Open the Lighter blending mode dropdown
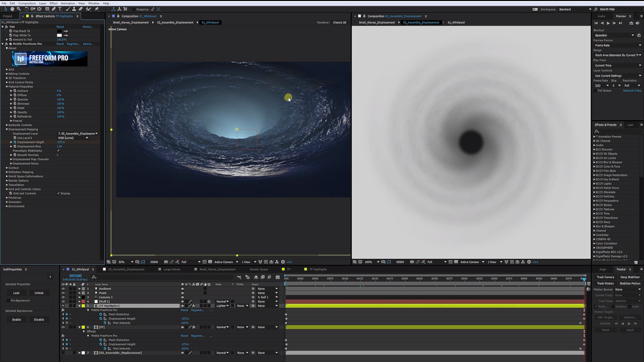Viewport: 644px width, 362px height. coord(222,306)
